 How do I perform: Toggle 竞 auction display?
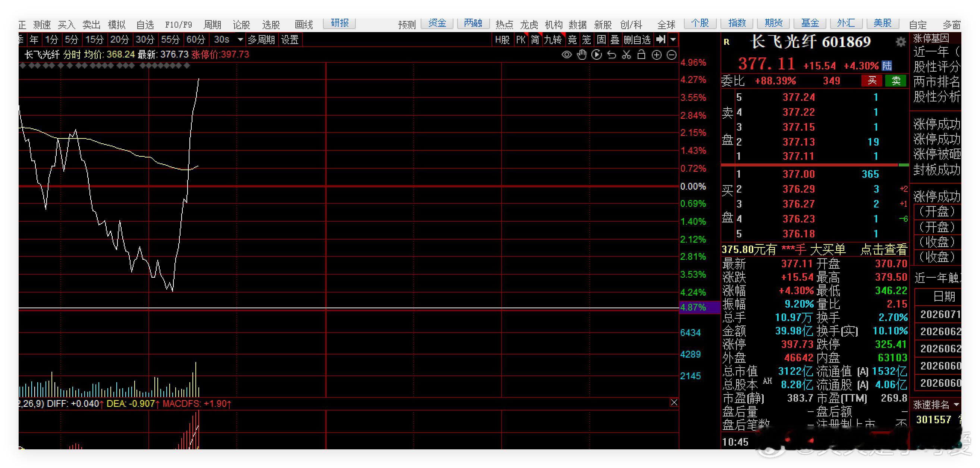pos(572,39)
